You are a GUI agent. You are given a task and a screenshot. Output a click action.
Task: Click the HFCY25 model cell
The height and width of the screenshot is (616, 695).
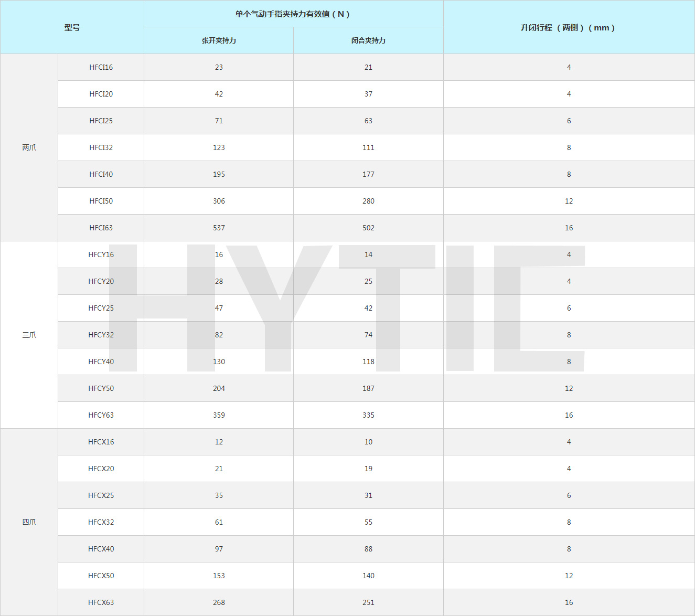click(x=101, y=308)
